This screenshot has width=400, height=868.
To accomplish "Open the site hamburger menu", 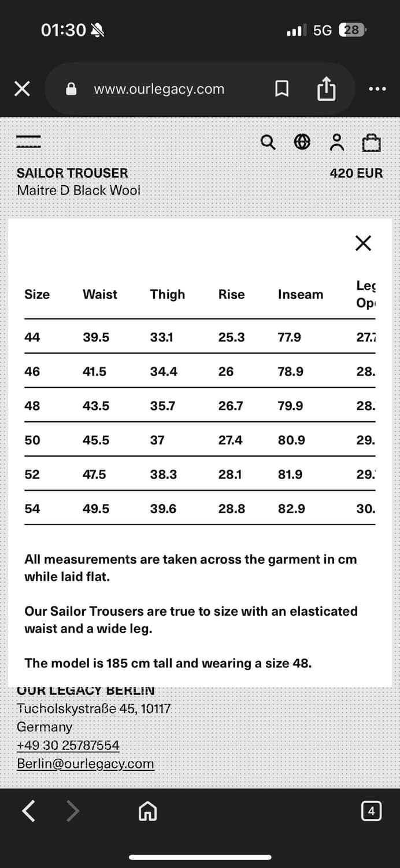I will [x=28, y=141].
